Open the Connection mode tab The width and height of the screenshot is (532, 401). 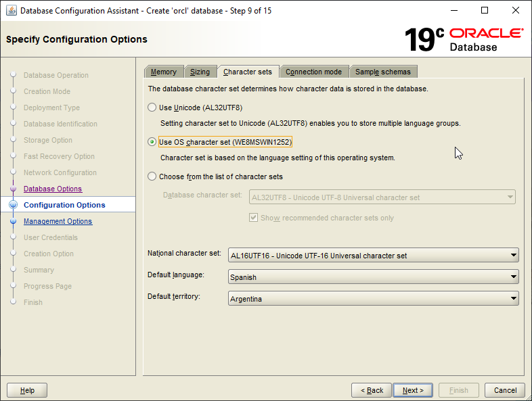point(314,72)
